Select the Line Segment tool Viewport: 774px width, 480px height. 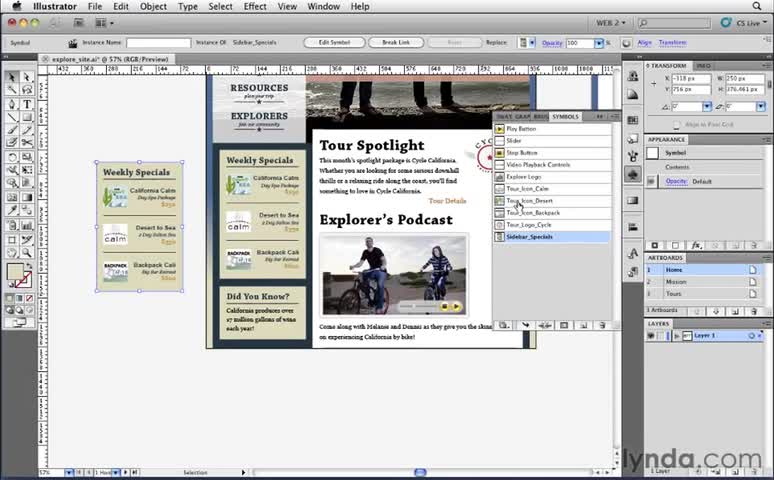(x=12, y=117)
